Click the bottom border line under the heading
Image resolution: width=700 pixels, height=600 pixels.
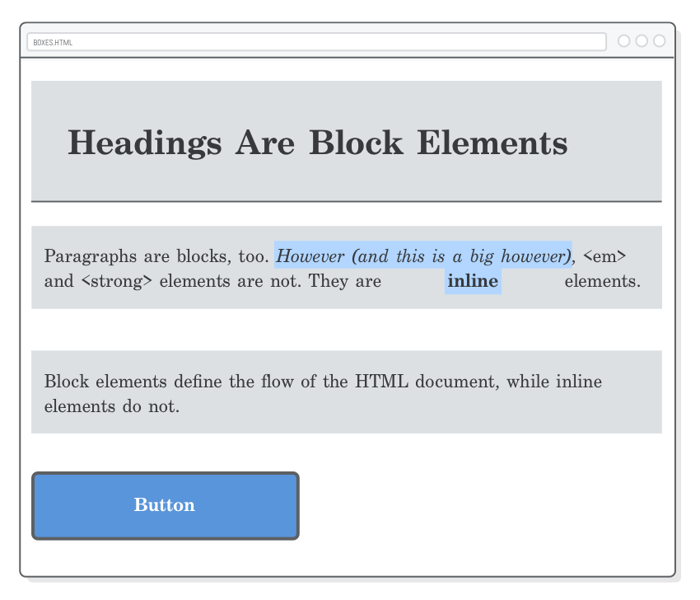[x=346, y=199]
